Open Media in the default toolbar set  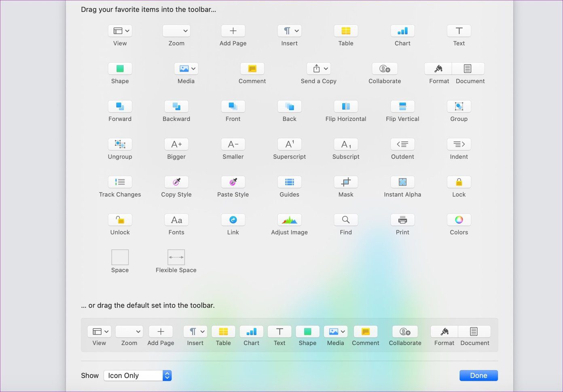pos(336,331)
